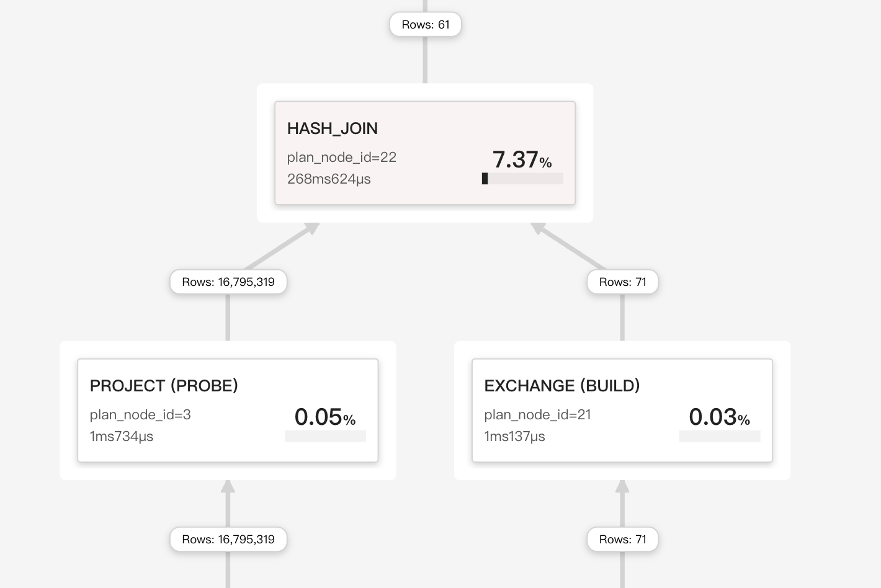
Task: Select Rows: 71 label below EXCHANGE node
Action: (622, 540)
